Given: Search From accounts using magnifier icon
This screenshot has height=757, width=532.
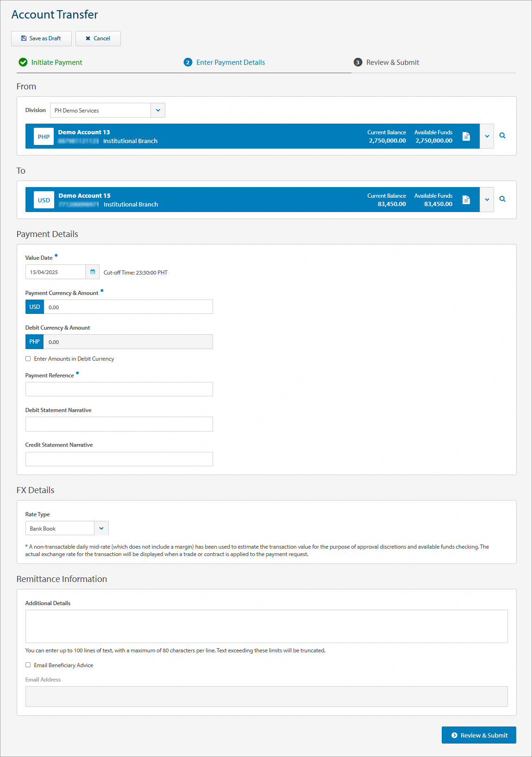Looking at the screenshot, I should pos(502,136).
